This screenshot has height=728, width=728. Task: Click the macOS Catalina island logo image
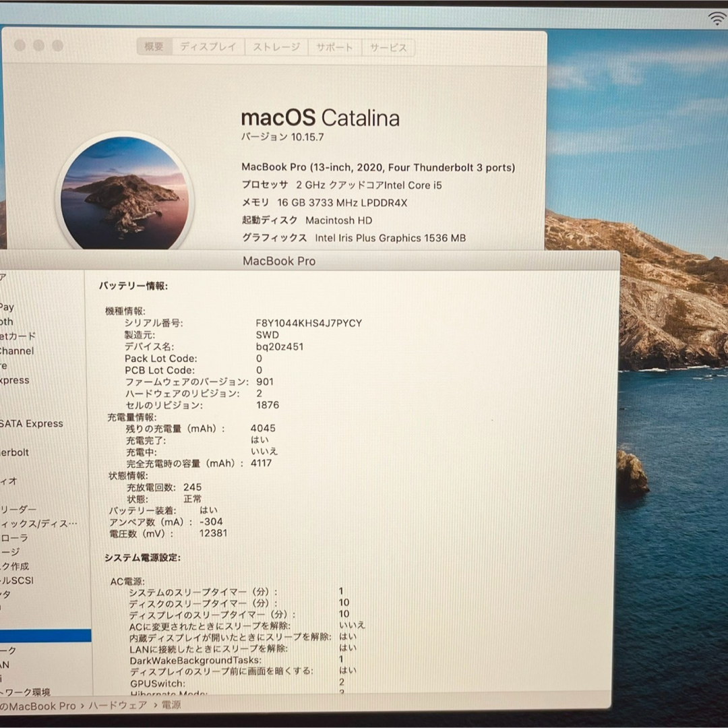[x=125, y=193]
